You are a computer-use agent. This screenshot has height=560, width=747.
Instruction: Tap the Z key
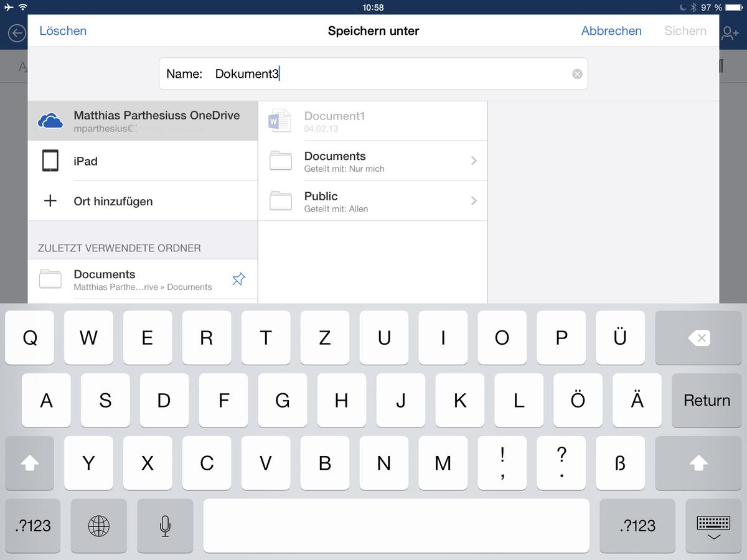(324, 338)
